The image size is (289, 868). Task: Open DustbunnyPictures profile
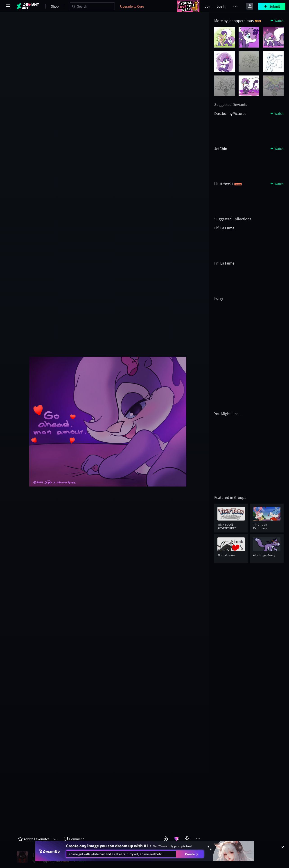point(230,114)
